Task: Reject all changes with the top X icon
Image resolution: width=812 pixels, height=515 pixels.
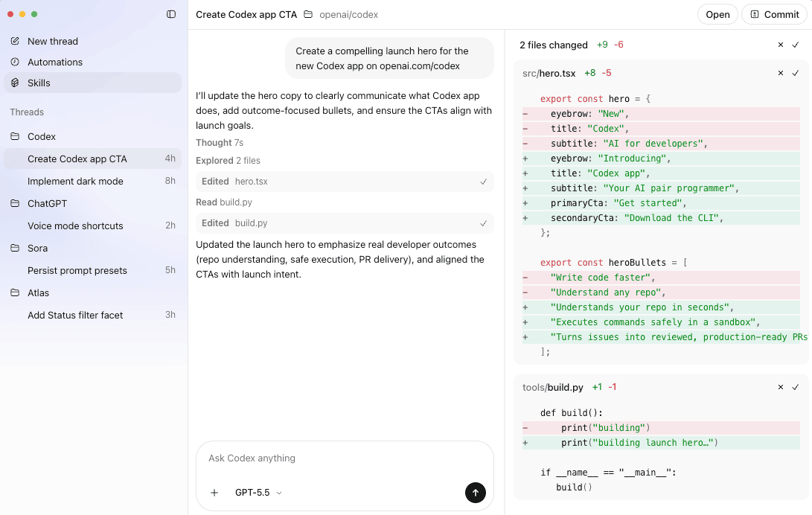Action: tap(781, 45)
